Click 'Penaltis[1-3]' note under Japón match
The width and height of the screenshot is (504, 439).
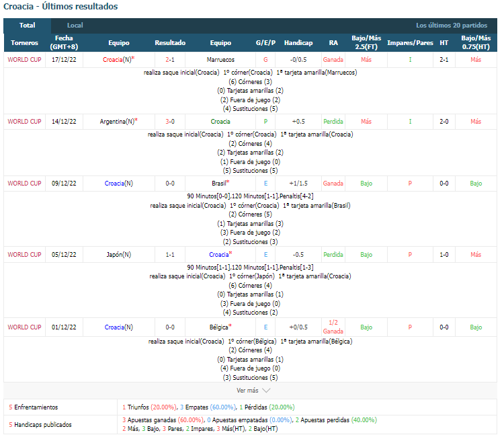point(296,268)
